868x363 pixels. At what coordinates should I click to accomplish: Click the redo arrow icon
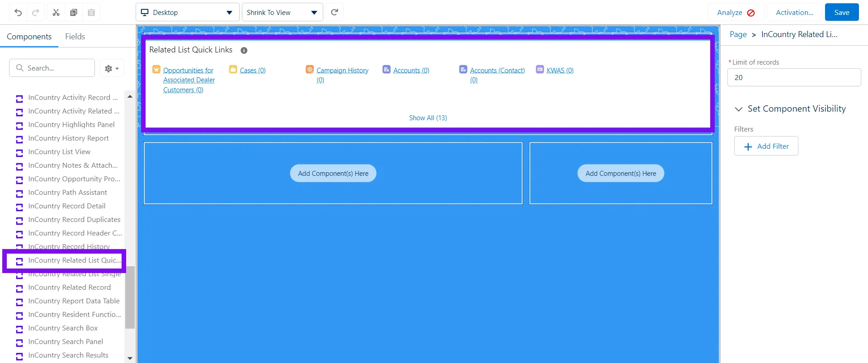(36, 13)
